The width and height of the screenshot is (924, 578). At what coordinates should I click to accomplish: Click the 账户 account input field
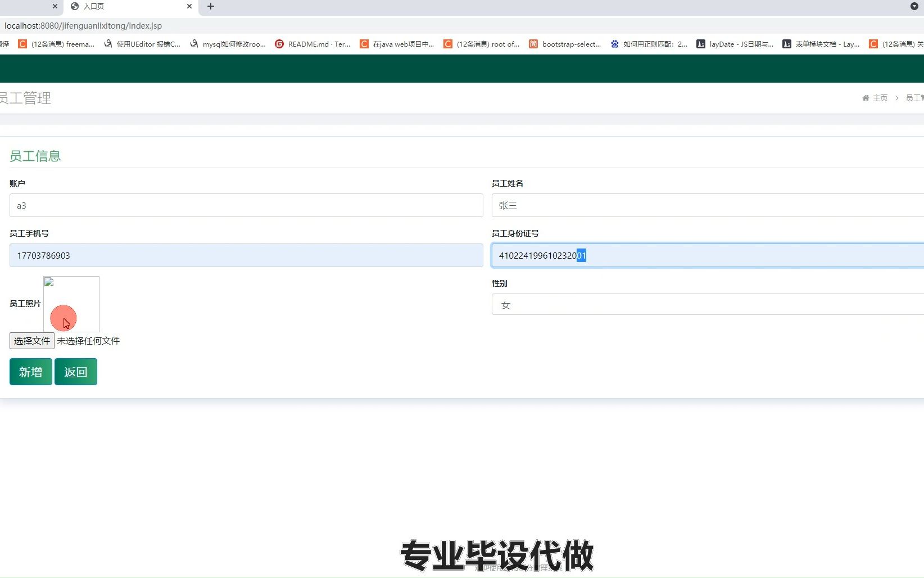tap(246, 205)
